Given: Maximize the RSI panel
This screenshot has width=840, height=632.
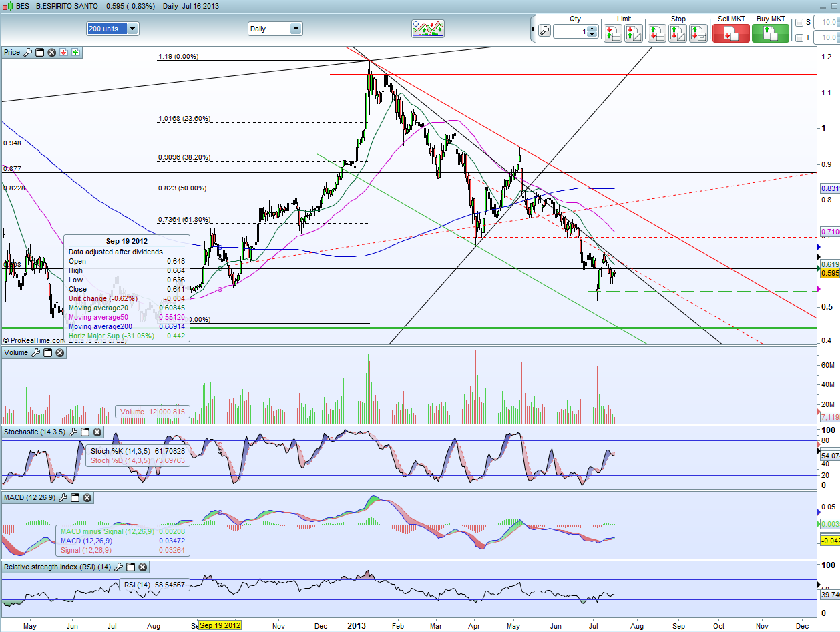Looking at the screenshot, I should tap(131, 567).
